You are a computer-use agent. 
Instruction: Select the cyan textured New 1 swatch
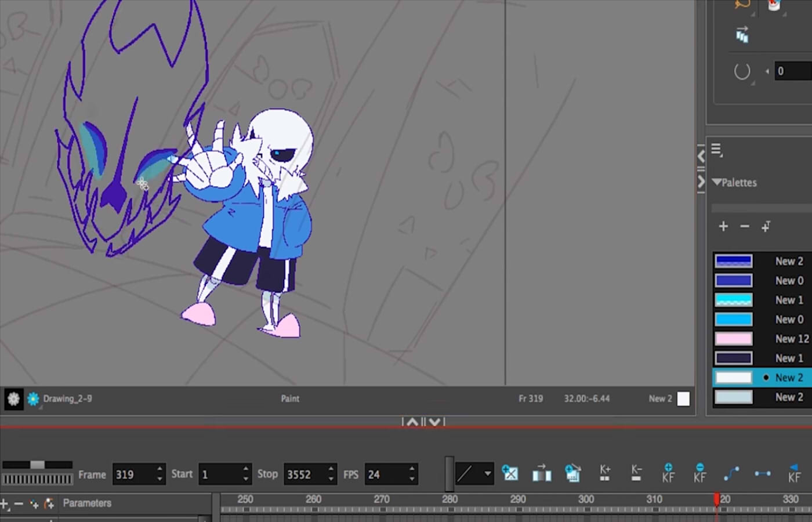[734, 300]
